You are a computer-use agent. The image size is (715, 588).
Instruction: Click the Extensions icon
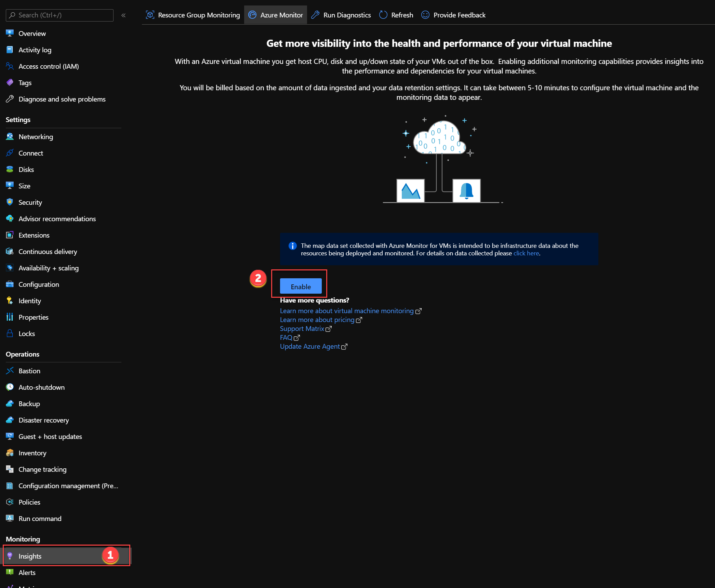point(10,235)
